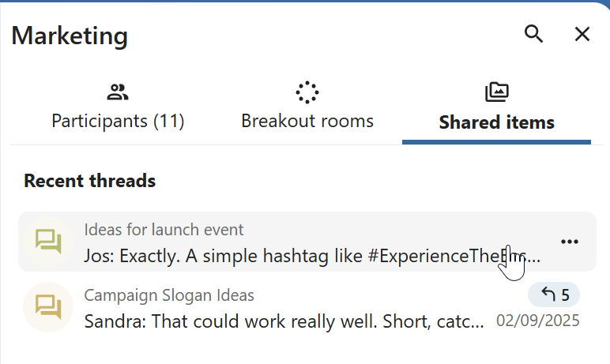This screenshot has height=364, width=610.
Task: Open the Breakout rooms tab
Action: coord(307,121)
